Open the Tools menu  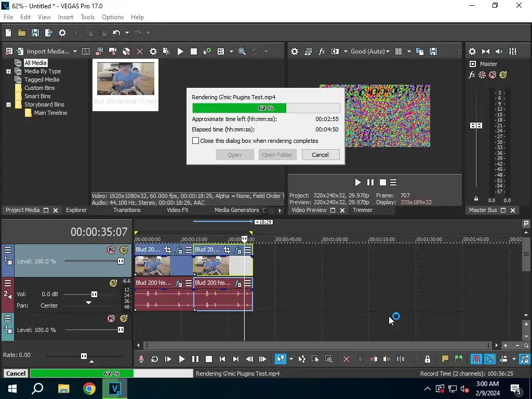[x=87, y=17]
